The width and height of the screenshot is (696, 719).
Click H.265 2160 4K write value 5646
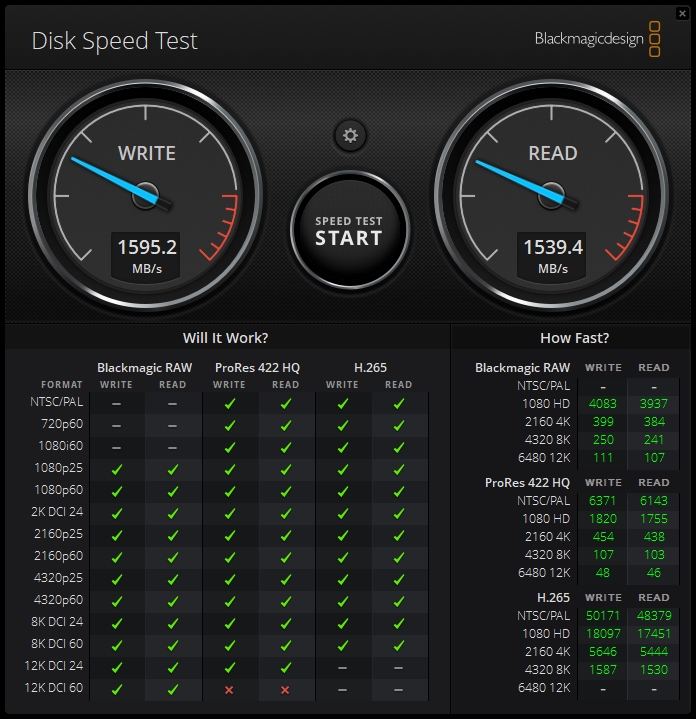pyautogui.click(x=602, y=651)
